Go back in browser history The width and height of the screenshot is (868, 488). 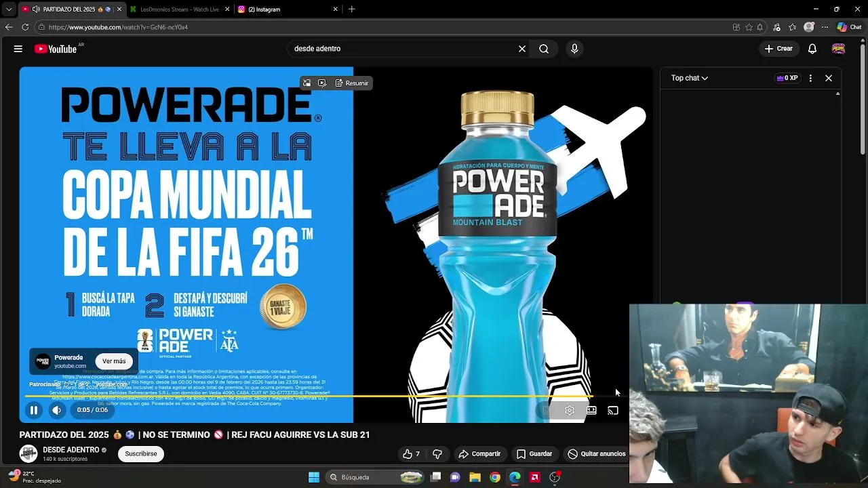(9, 27)
